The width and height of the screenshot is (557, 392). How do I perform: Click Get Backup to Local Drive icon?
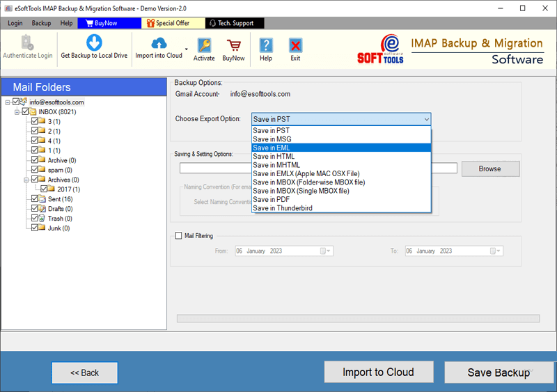tap(94, 42)
